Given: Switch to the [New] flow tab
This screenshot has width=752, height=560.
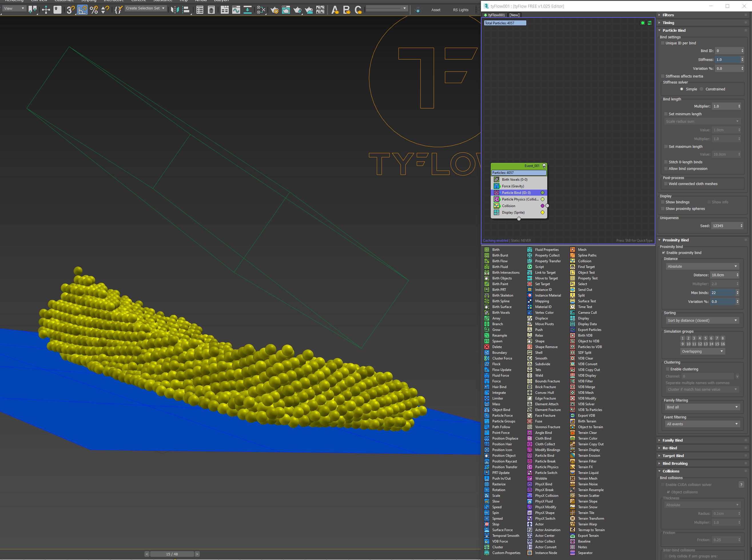Looking at the screenshot, I should click(514, 15).
